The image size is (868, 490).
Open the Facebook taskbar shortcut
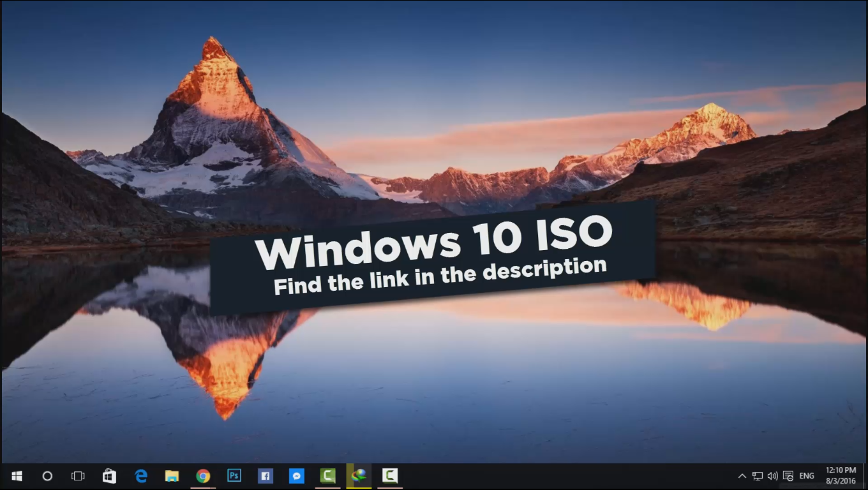pyautogui.click(x=265, y=475)
